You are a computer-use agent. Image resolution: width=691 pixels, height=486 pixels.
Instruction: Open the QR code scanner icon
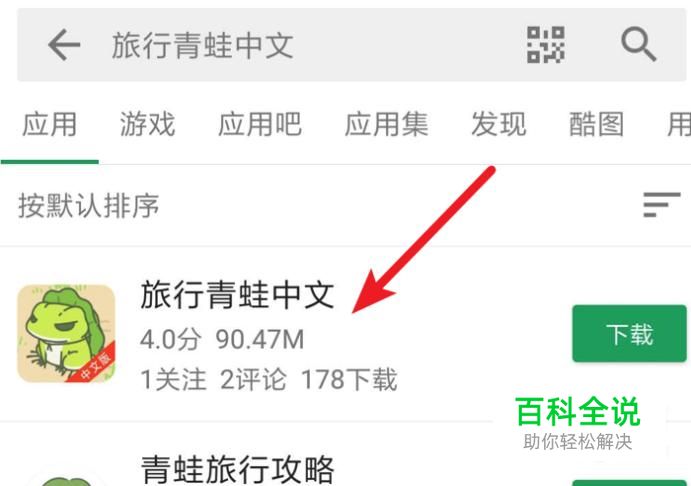pyautogui.click(x=546, y=45)
